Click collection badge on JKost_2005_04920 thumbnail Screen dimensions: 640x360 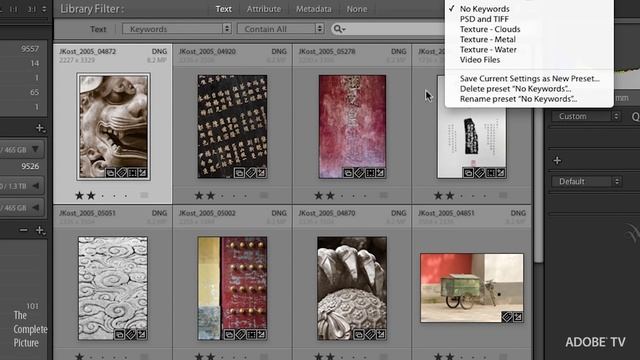(239, 173)
